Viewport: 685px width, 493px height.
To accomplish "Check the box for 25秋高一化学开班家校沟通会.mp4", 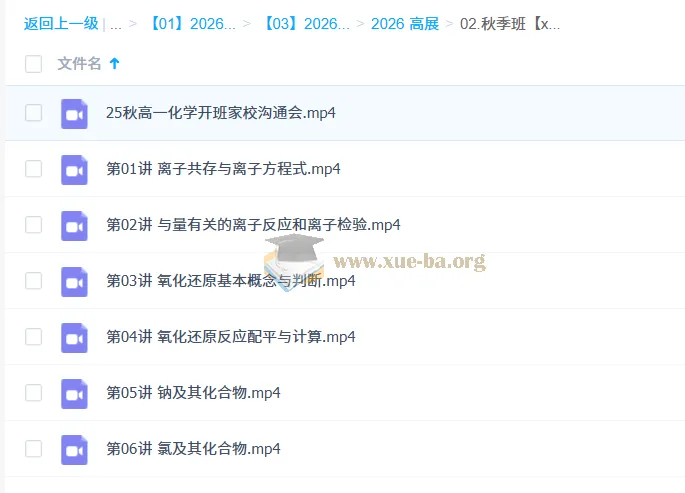I will (x=34, y=113).
